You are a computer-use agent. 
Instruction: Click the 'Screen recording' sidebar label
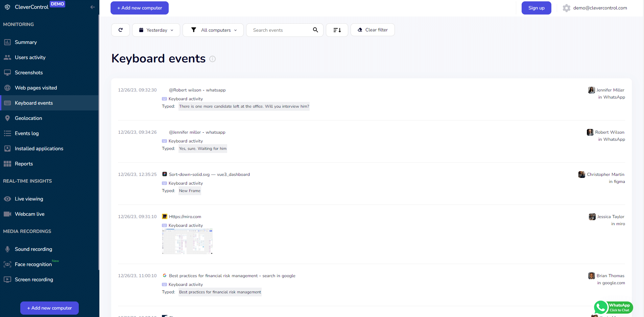click(x=34, y=280)
